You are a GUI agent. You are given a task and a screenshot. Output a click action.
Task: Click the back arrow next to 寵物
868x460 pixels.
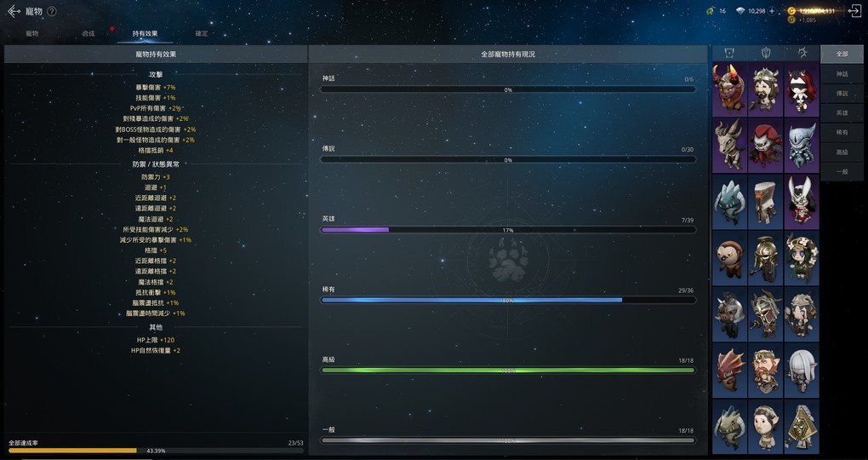(13, 11)
